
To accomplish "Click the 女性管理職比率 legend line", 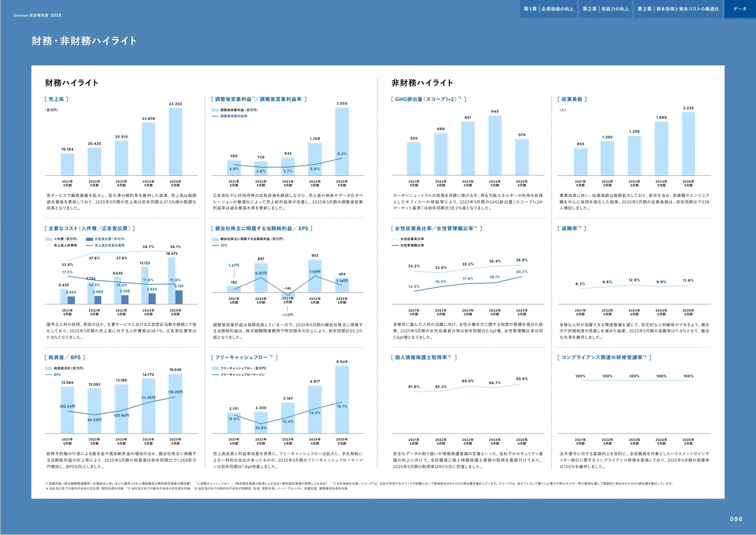I will pos(395,246).
